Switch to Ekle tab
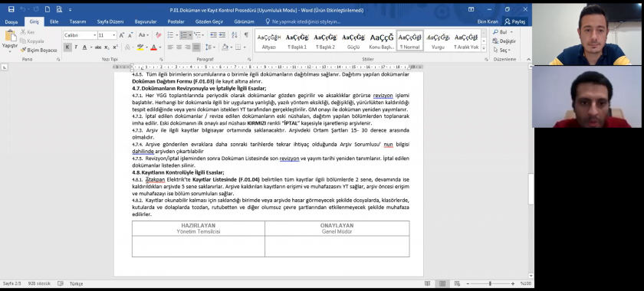644x291 pixels. tap(54, 21)
